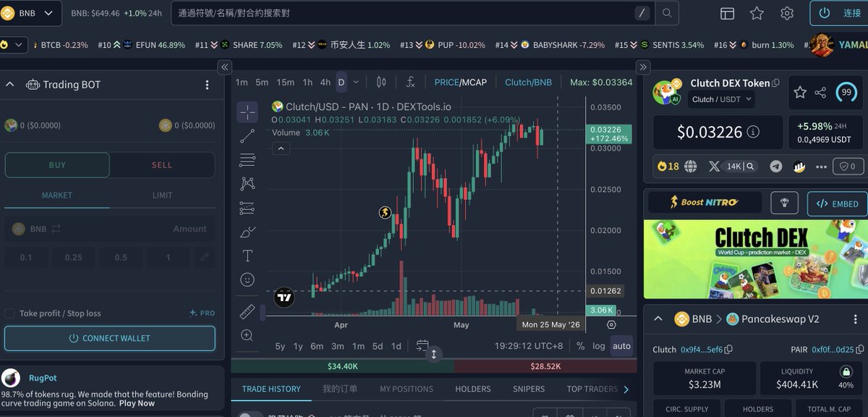Open the hot pairs ticker dropdown

click(x=14, y=45)
